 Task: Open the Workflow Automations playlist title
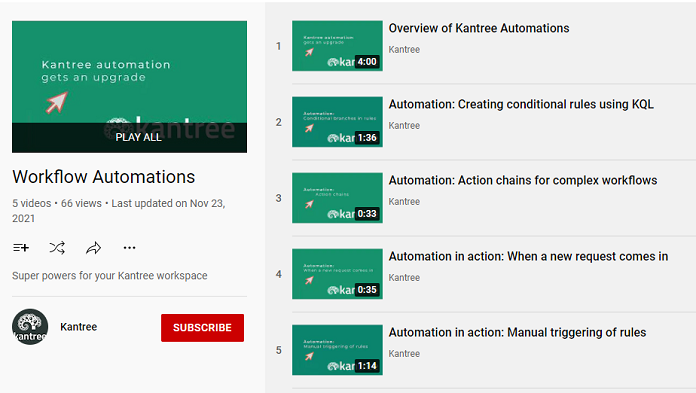104,177
